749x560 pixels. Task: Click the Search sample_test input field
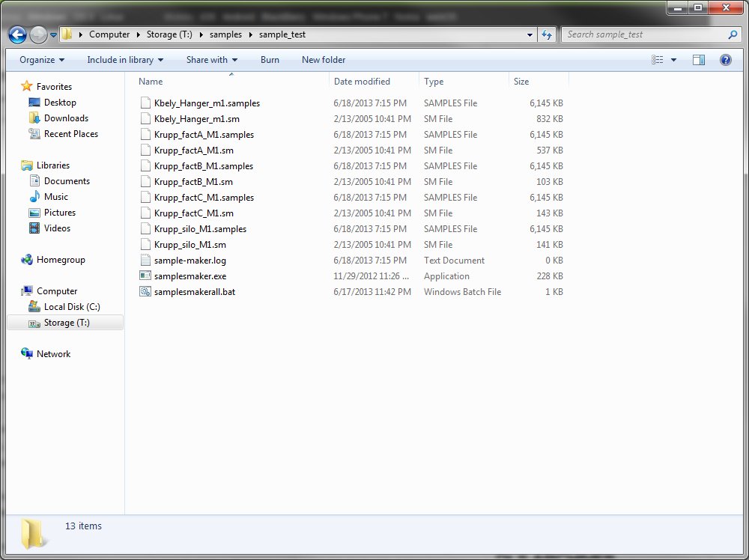(645, 34)
